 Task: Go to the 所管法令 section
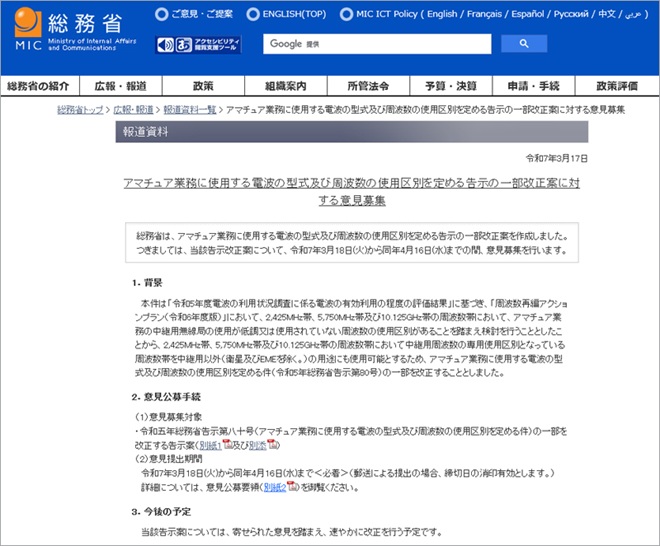pyautogui.click(x=367, y=87)
